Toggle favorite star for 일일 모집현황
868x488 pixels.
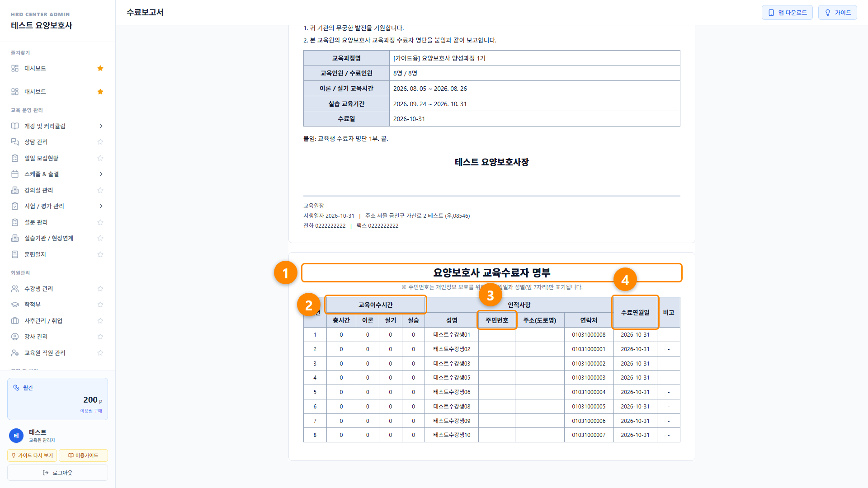pyautogui.click(x=100, y=158)
